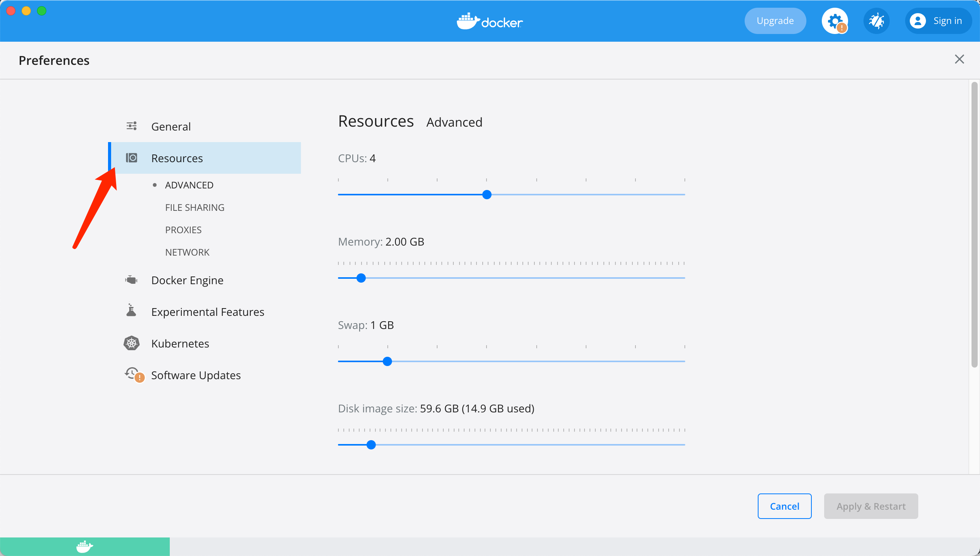Open Kubernetes settings
The height and width of the screenshot is (556, 980).
204,343
